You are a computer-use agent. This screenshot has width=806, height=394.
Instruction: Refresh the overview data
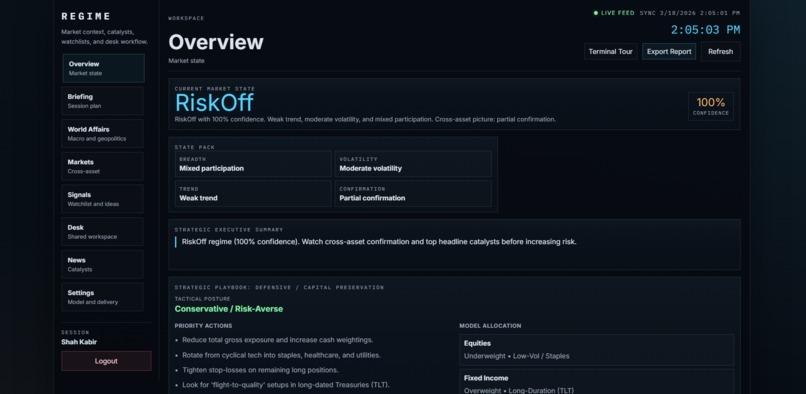[x=720, y=51]
